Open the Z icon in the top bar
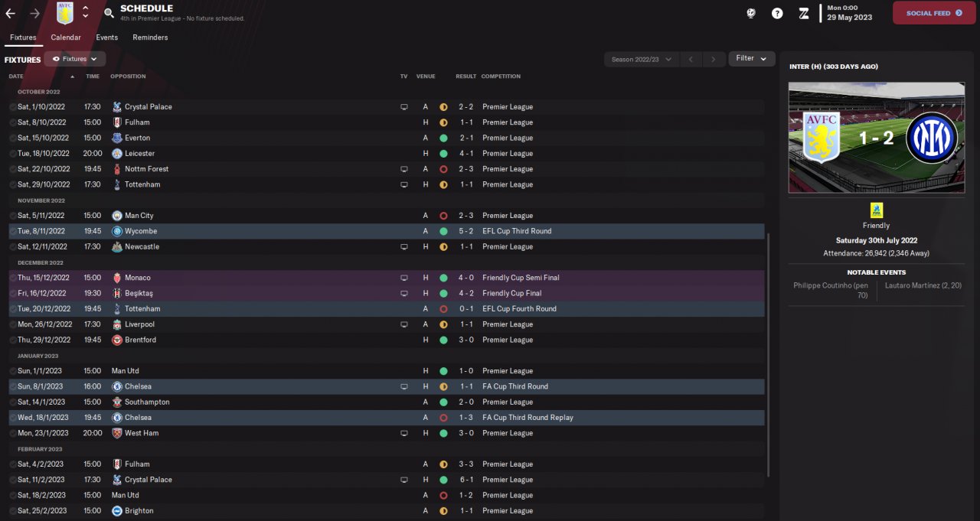The image size is (980, 521). pyautogui.click(x=803, y=13)
